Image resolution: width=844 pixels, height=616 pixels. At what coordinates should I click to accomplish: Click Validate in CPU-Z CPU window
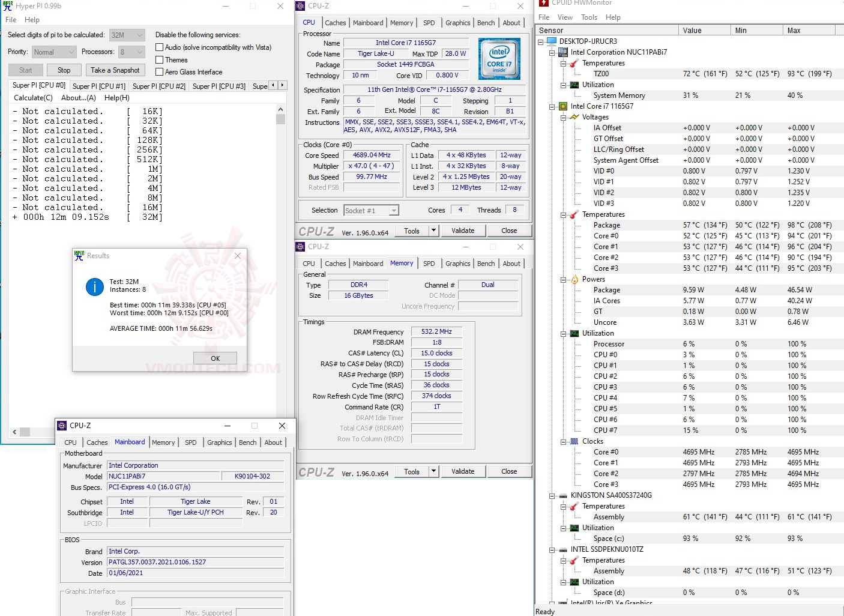click(463, 231)
